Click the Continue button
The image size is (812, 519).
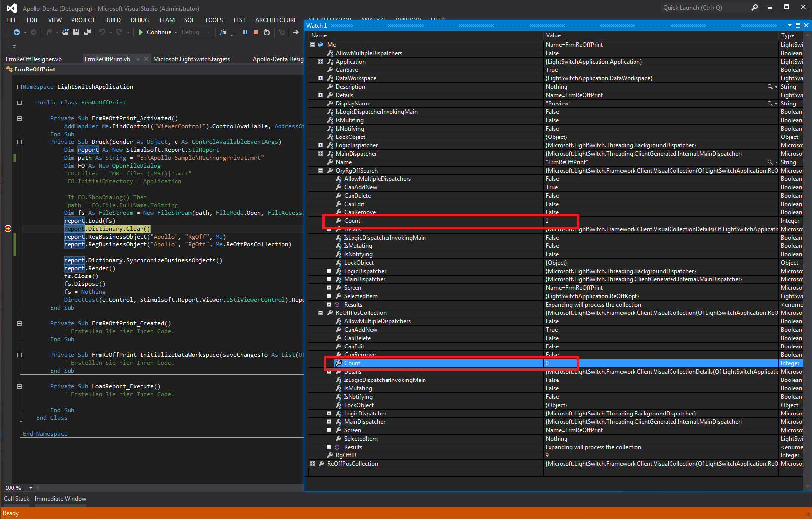pos(155,32)
